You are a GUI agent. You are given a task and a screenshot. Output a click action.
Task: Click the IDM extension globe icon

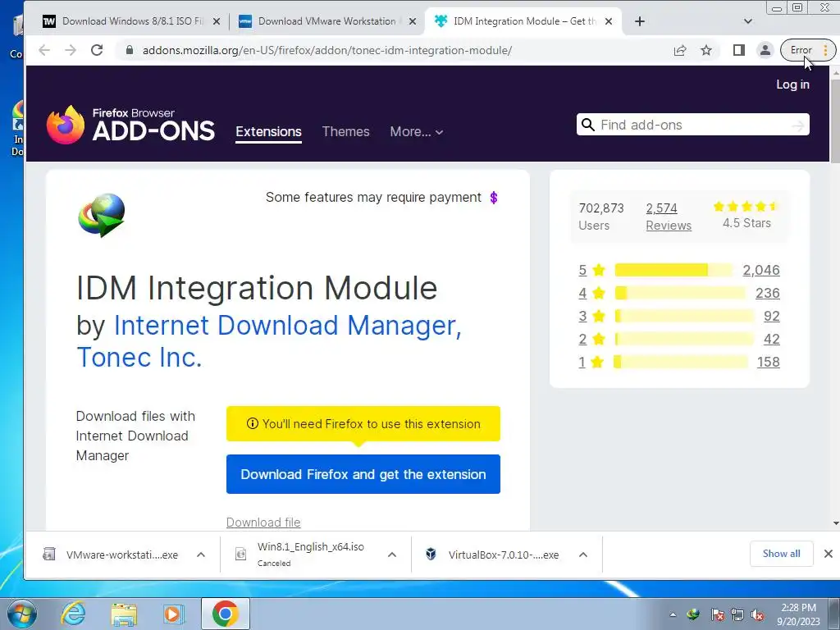pyautogui.click(x=102, y=215)
